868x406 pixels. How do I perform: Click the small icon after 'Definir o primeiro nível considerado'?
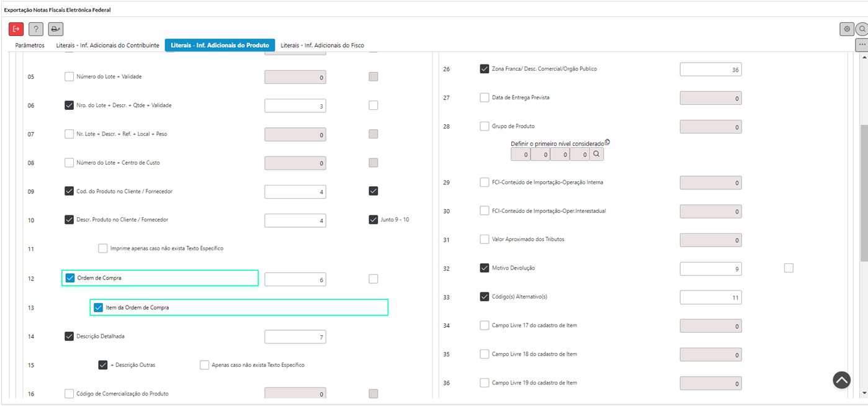click(x=607, y=142)
